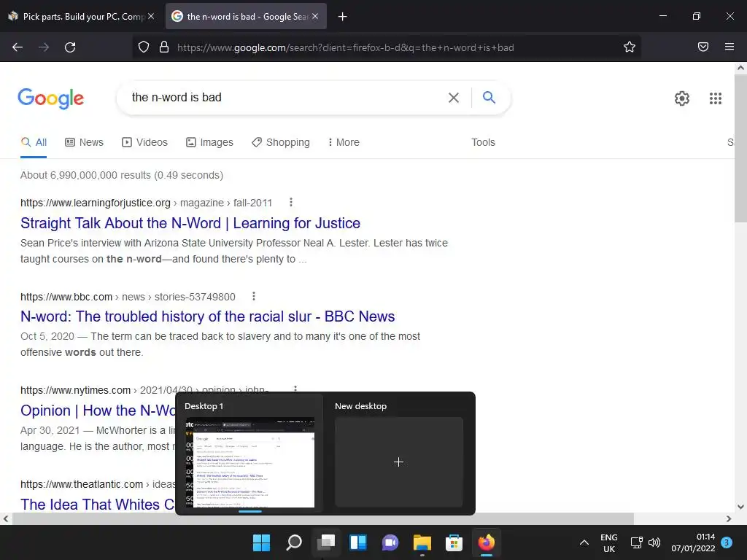Click the Task View taskbar button
This screenshot has height=560, width=747.
point(326,542)
